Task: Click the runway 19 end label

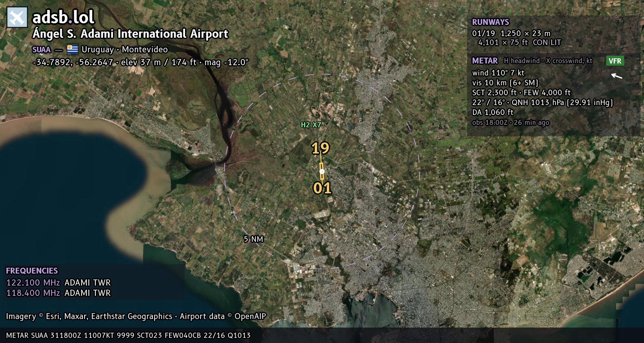Action: point(320,148)
